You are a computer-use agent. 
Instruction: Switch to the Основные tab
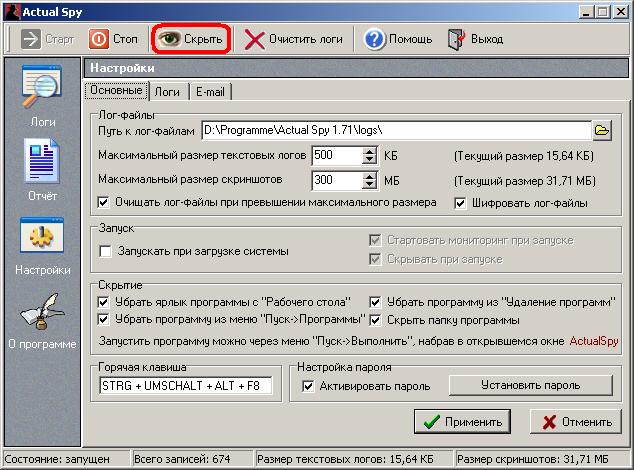(x=116, y=90)
